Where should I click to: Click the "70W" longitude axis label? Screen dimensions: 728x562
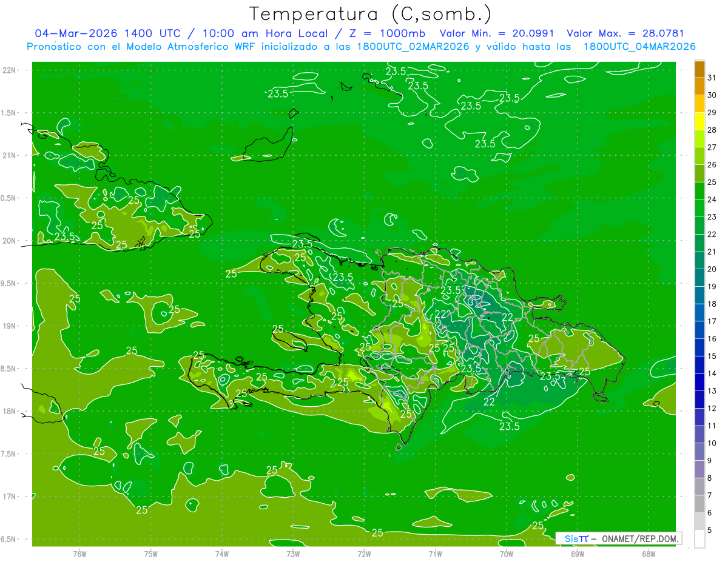[x=507, y=554]
